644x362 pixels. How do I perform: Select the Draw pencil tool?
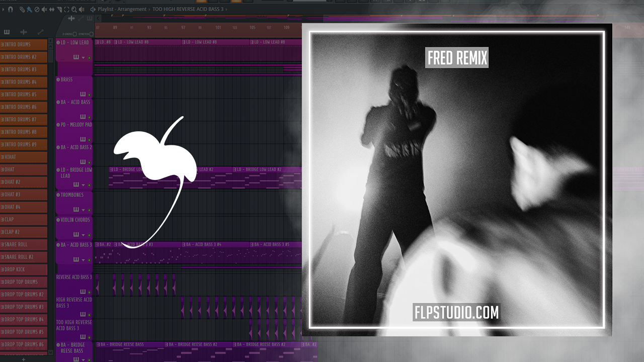coord(22,10)
